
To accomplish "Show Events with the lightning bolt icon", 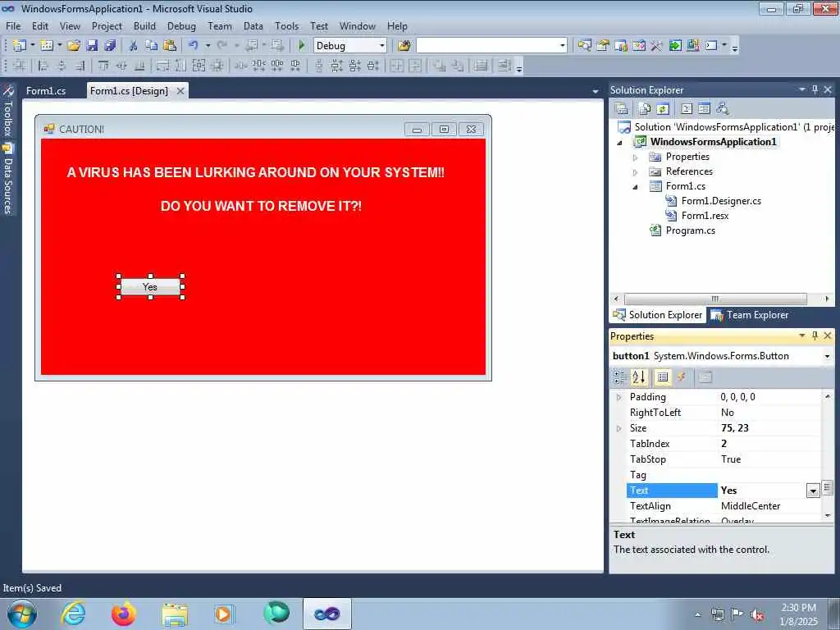I will pos(682,377).
